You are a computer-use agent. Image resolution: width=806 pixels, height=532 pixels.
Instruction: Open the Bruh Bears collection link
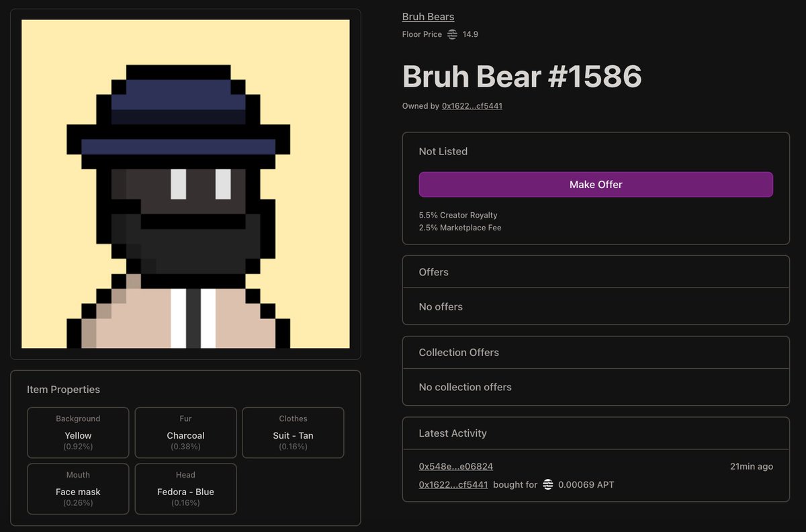coord(428,16)
